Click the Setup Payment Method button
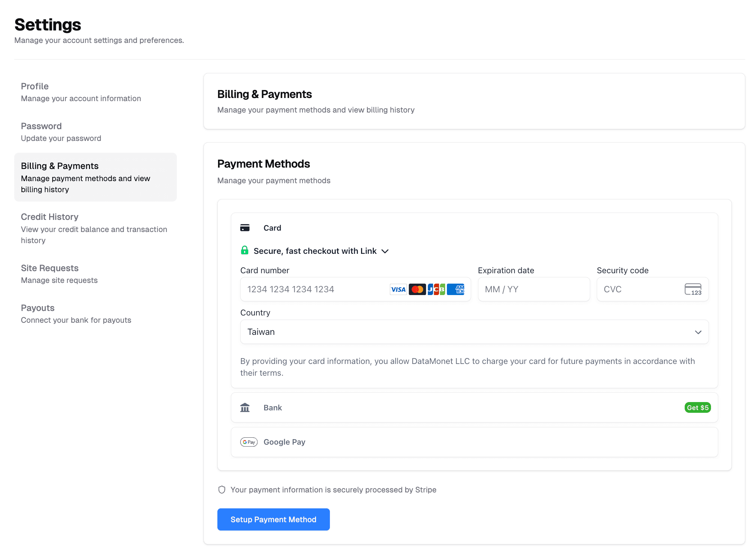 273,519
